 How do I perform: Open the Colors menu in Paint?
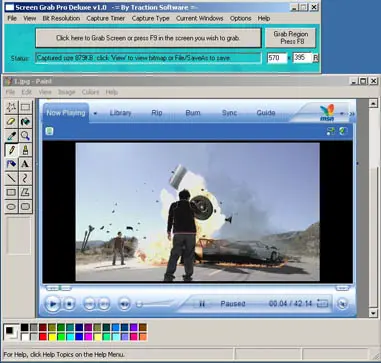tap(90, 92)
